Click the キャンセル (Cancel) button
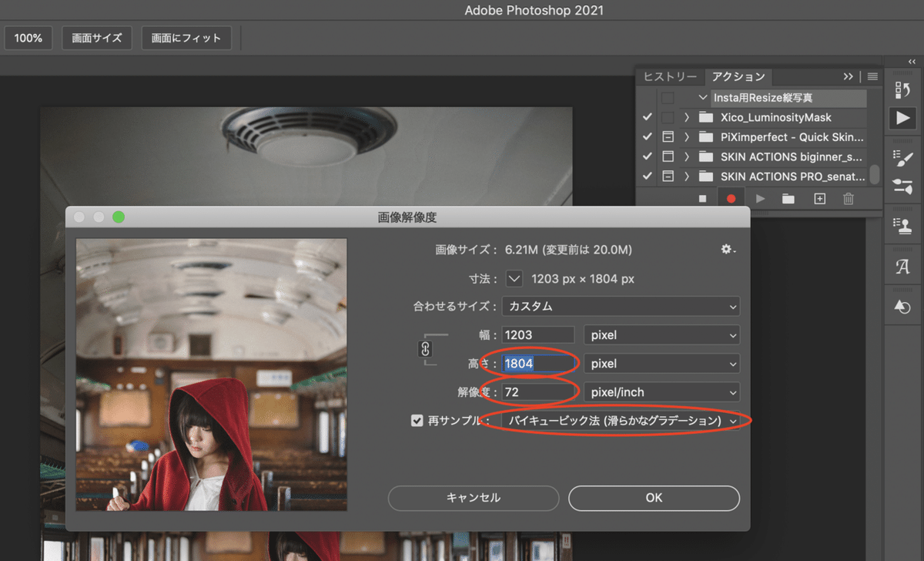Screen dimensions: 924x561 tap(474, 498)
